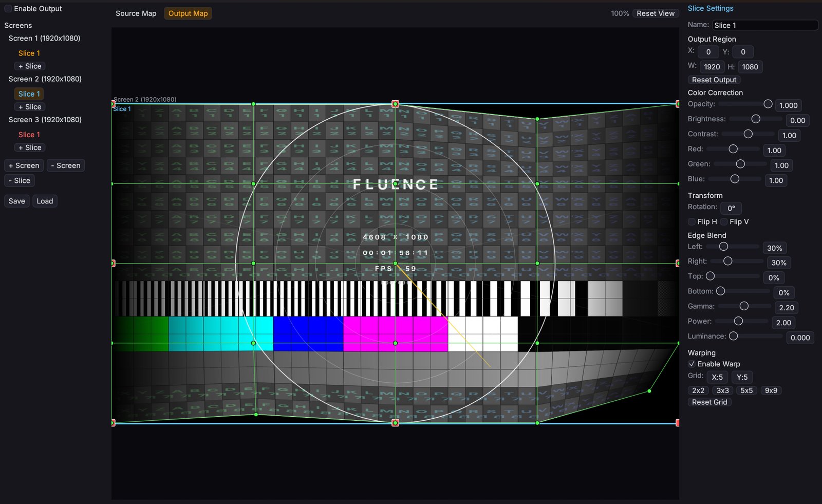Click the Gamma slider handle

pos(744,306)
